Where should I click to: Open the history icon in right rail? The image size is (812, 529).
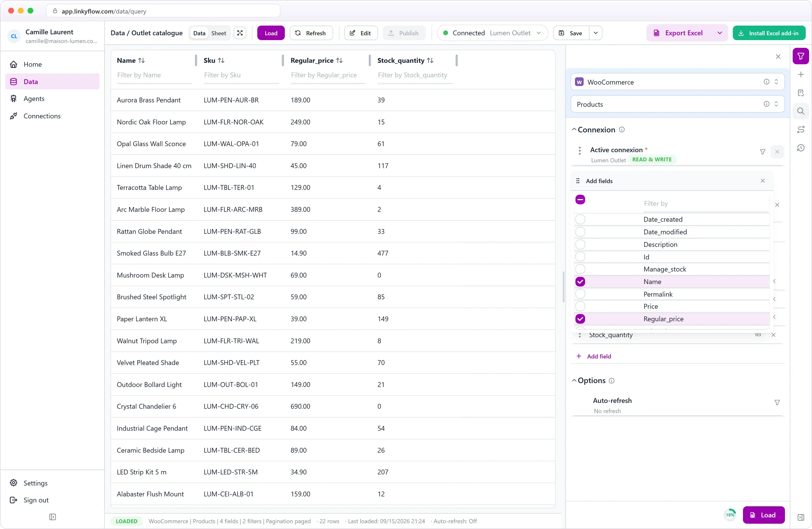pos(800,148)
